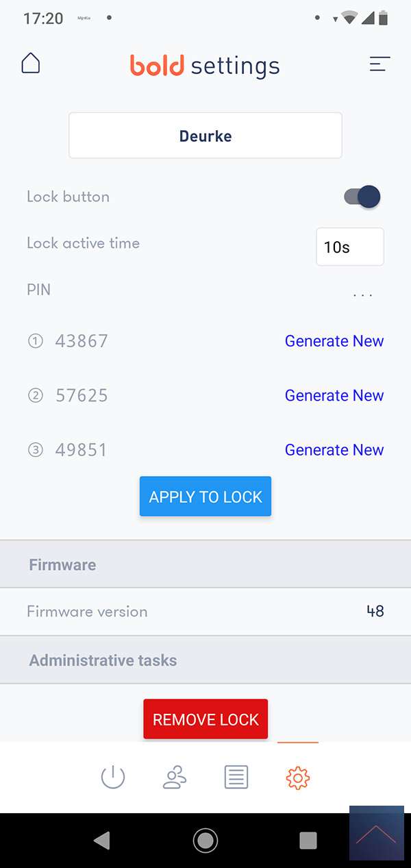Open the hamburger menu icon
This screenshot has width=411, height=868.
[x=379, y=64]
